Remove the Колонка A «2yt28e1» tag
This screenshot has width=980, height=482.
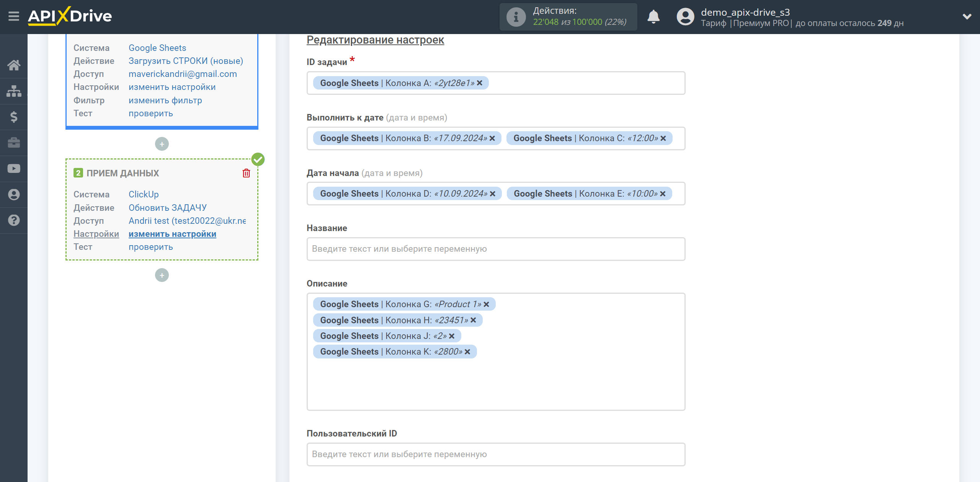pos(480,83)
